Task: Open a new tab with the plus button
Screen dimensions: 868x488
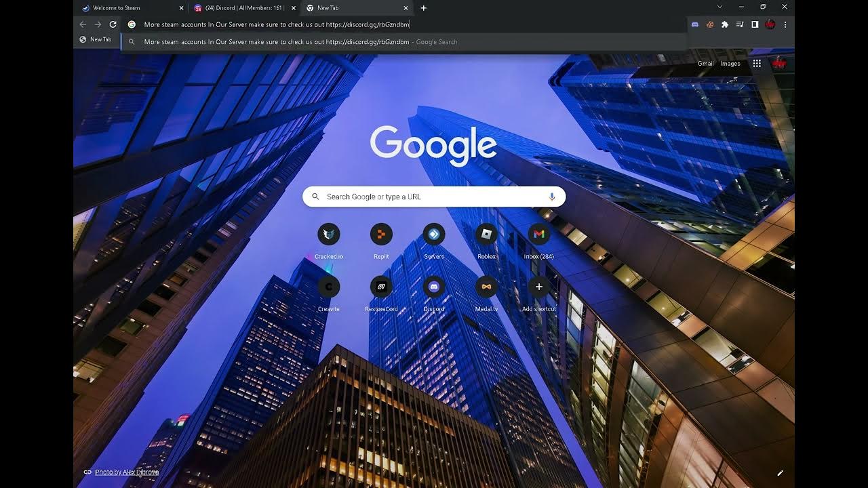Action: pyautogui.click(x=424, y=8)
